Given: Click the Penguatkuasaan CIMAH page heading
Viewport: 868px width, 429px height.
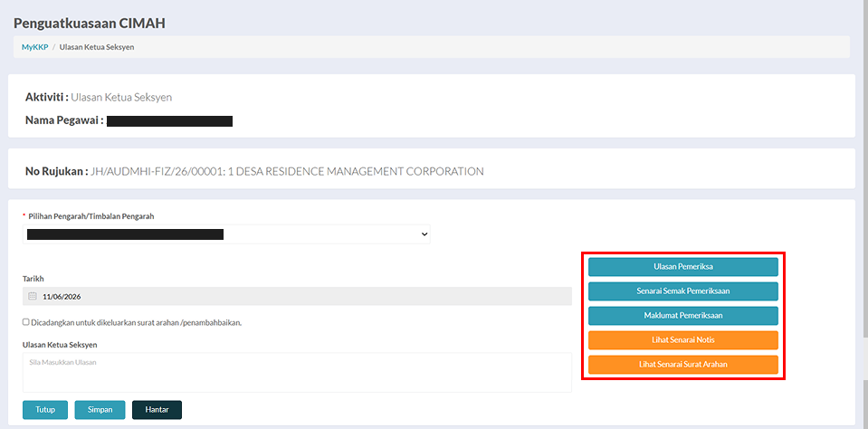Looking at the screenshot, I should coord(90,24).
